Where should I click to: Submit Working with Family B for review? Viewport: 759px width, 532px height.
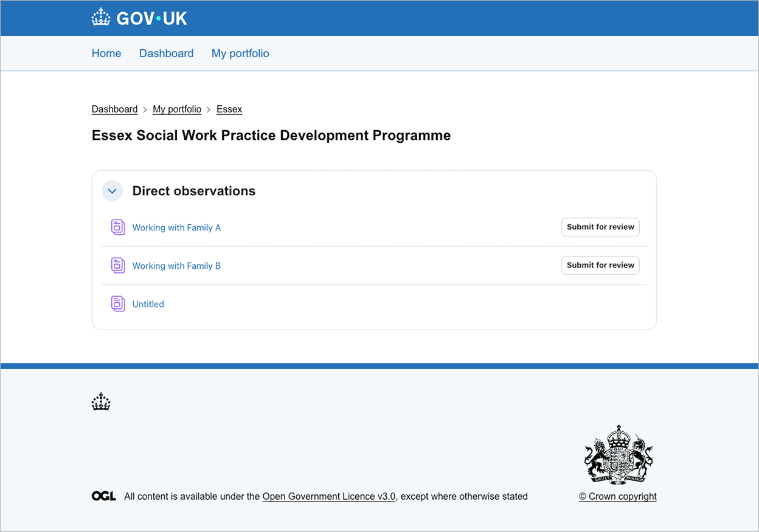click(600, 265)
